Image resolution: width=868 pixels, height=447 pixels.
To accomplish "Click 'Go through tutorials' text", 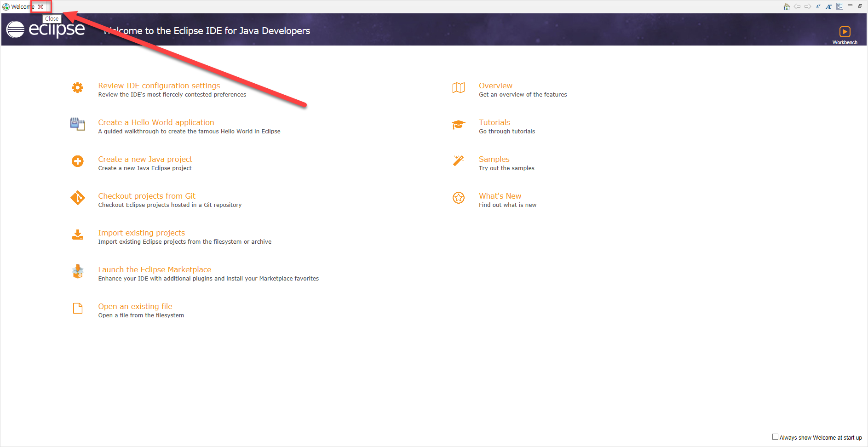I will [507, 132].
